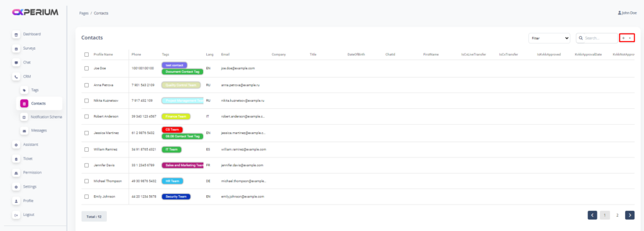
Task: Click the CRM phone icon
Action: pyautogui.click(x=16, y=76)
